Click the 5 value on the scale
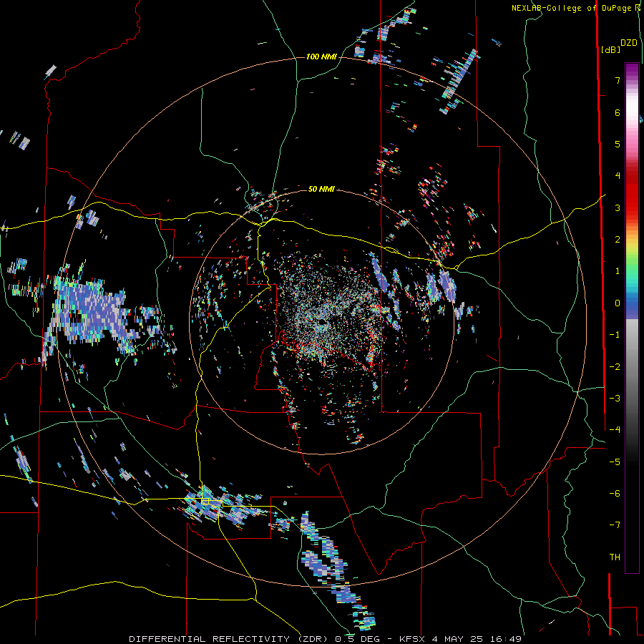Screen dimensions: 644x644 [x=618, y=144]
